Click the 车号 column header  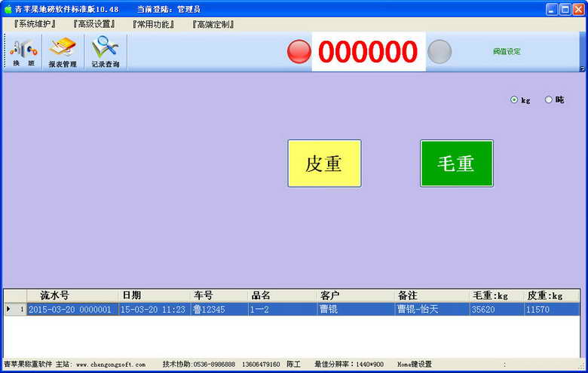point(219,296)
